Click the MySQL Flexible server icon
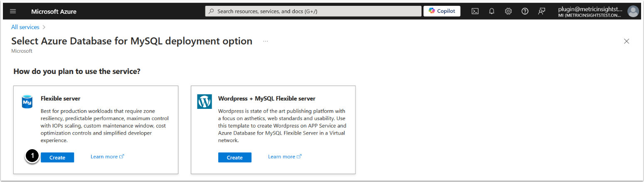The image size is (644, 182). click(x=27, y=101)
